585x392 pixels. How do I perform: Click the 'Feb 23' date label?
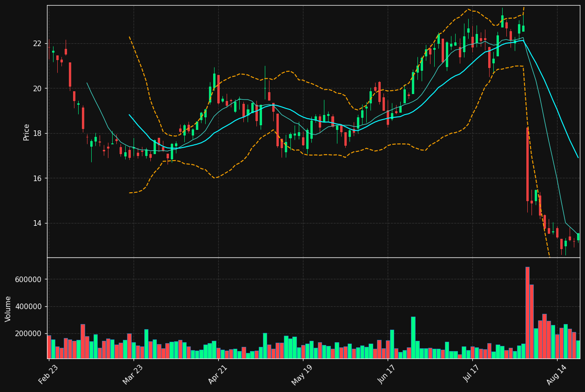pos(49,374)
